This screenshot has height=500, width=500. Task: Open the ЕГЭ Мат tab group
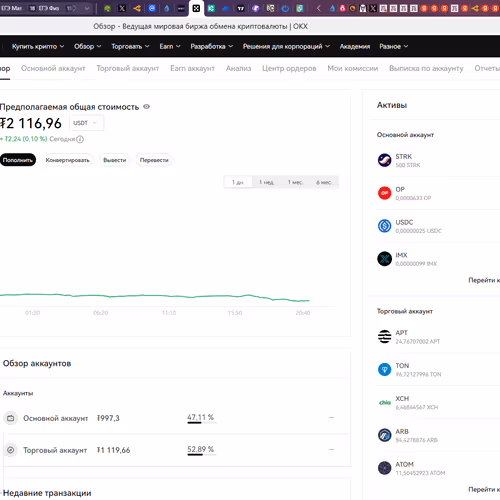[12, 8]
